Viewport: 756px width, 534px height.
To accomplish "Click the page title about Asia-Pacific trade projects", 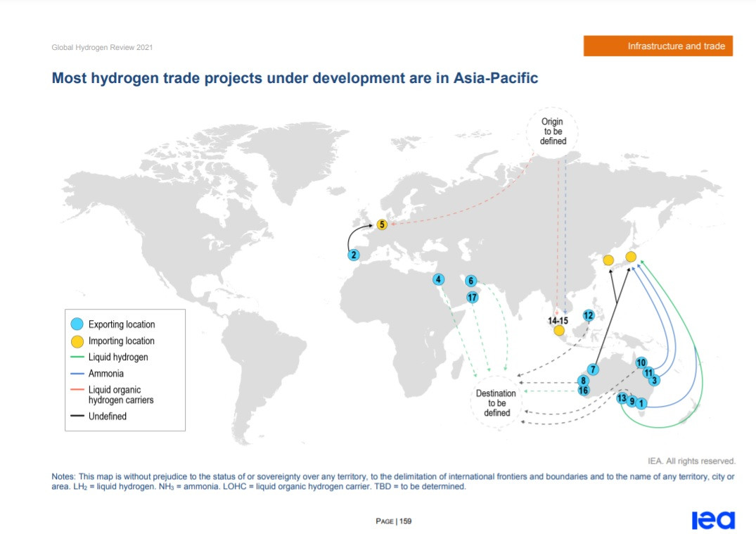I will click(295, 77).
